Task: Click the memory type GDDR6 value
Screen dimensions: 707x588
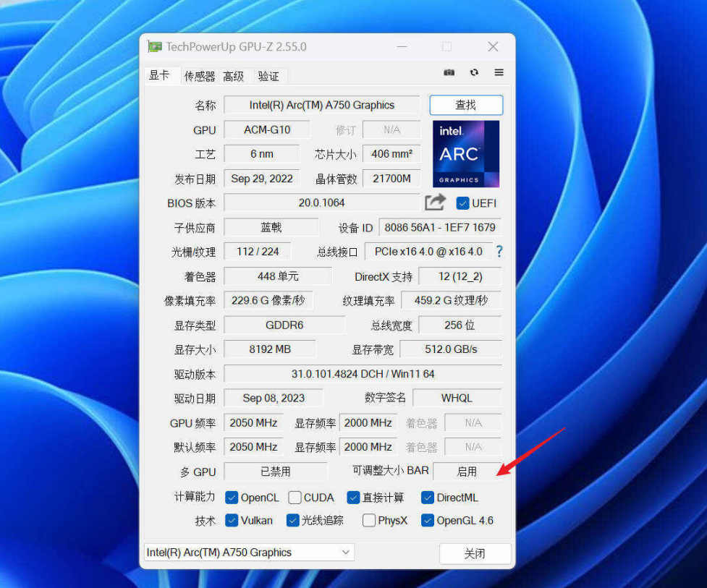Action: pos(284,325)
